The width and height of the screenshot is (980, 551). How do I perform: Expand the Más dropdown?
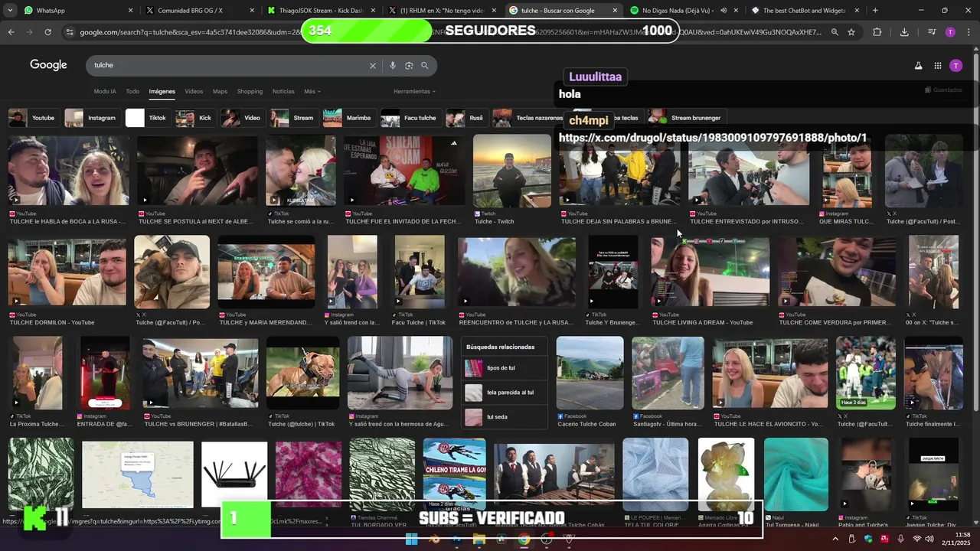tap(312, 92)
